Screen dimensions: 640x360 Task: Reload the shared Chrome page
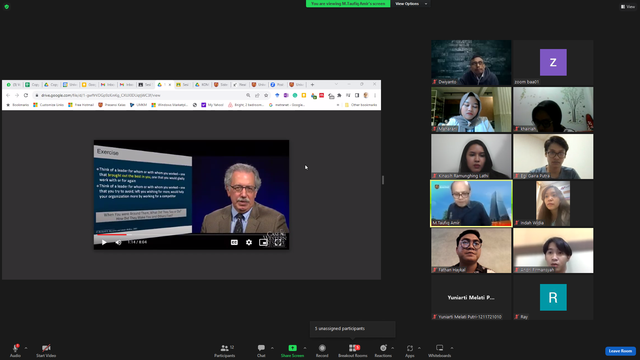tap(26, 95)
